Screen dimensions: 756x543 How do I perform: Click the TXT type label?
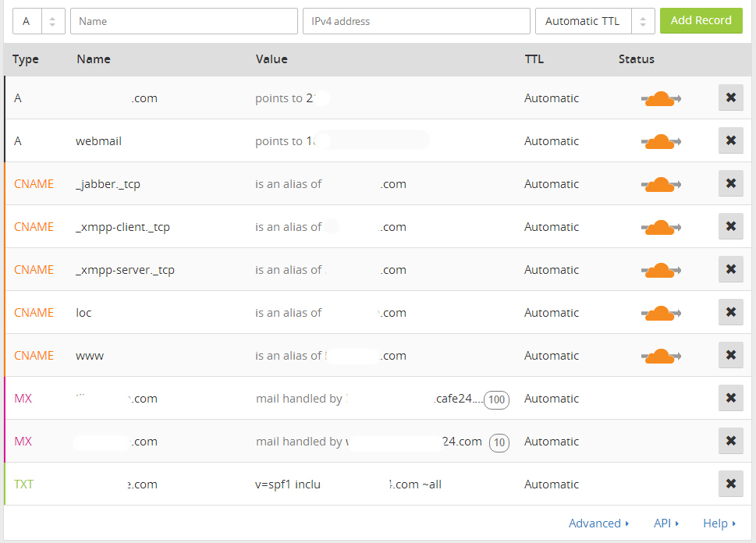[23, 484]
